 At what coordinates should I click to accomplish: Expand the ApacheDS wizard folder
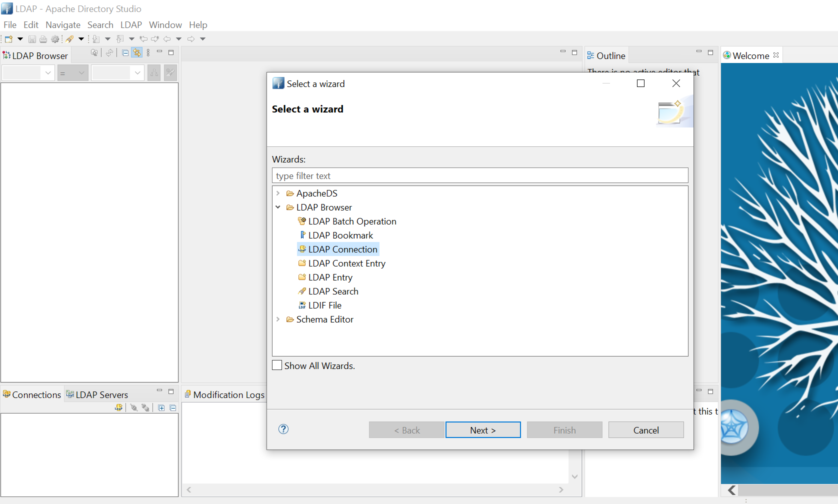(x=278, y=193)
